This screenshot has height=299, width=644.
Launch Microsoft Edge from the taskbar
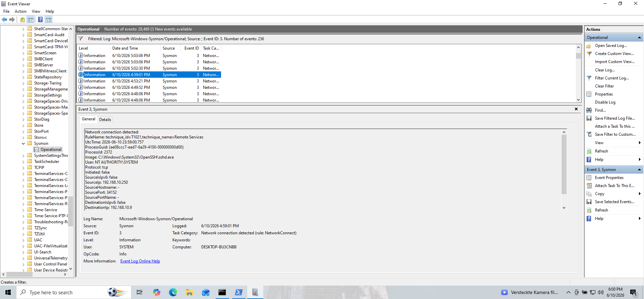(173, 292)
